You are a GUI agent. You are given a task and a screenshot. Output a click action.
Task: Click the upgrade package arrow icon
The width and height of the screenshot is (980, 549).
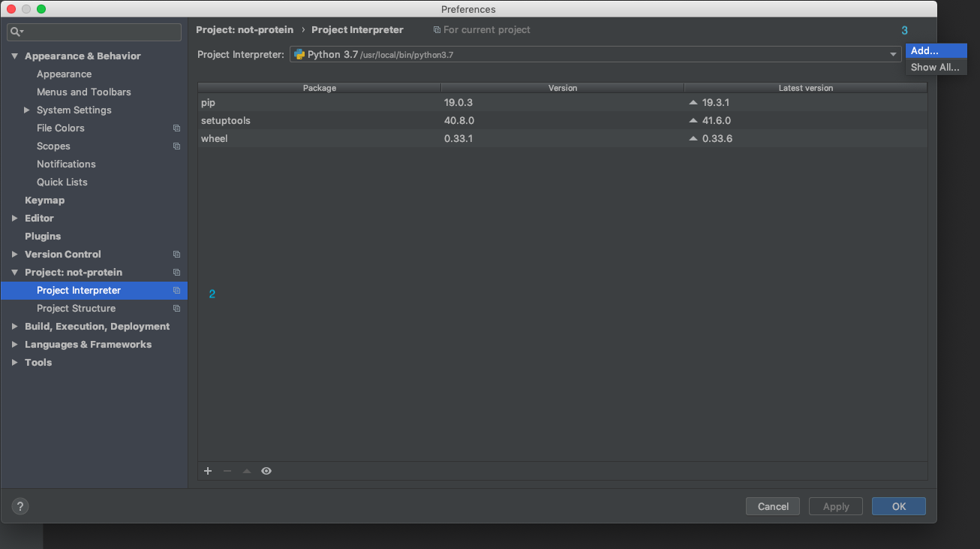coord(247,471)
